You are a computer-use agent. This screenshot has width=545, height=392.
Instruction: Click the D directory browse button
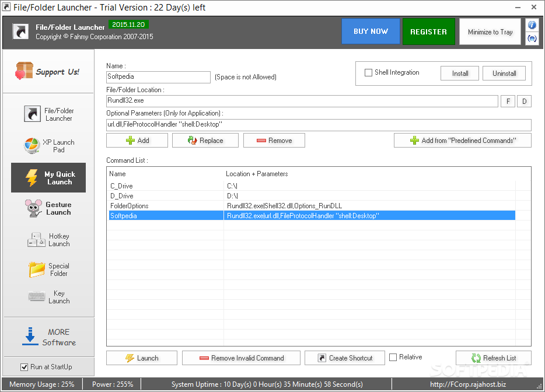coord(524,101)
